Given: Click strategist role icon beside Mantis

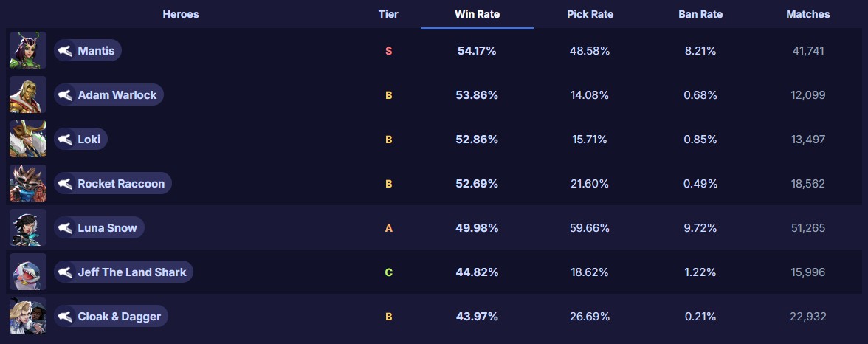Looking at the screenshot, I should click(66, 51).
